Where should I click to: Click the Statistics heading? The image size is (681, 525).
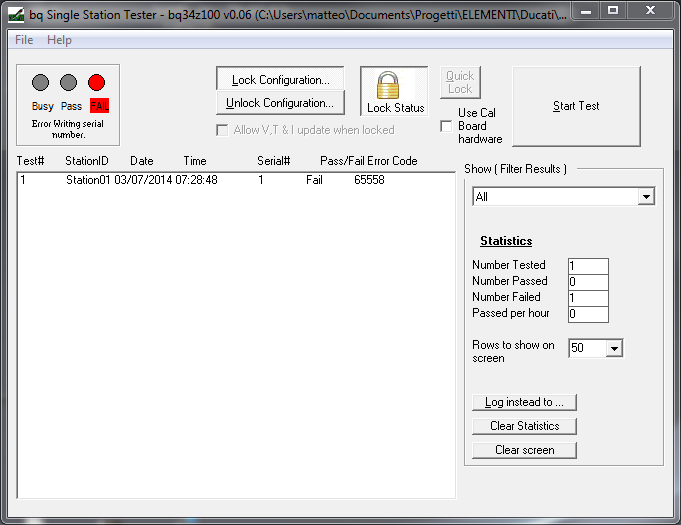click(x=506, y=241)
